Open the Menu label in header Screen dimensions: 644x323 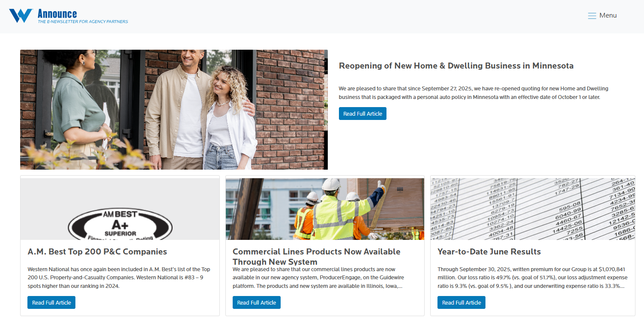pos(608,15)
